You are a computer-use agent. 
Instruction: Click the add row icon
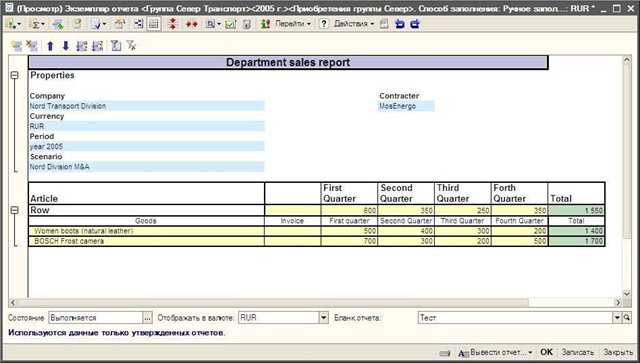coord(17,46)
